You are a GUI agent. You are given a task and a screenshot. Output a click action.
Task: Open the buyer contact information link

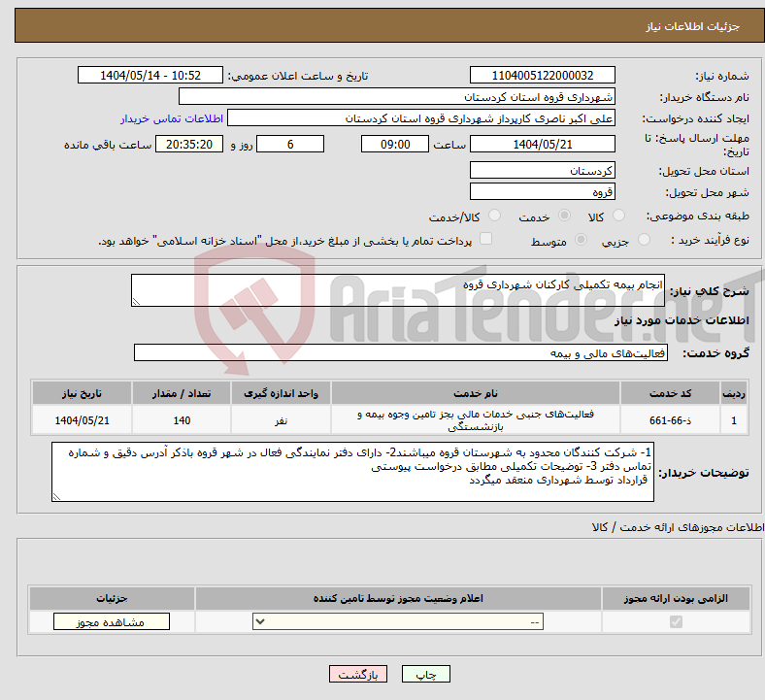[172, 118]
